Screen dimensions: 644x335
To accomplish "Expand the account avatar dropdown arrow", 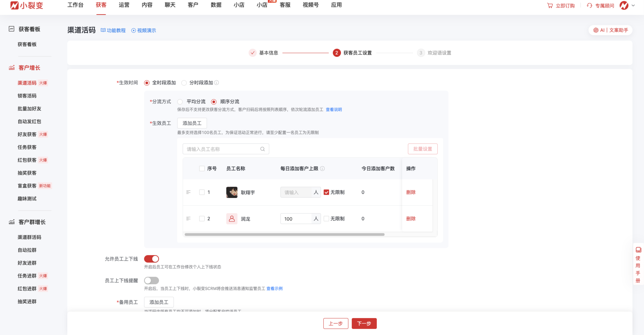I will (x=633, y=5).
